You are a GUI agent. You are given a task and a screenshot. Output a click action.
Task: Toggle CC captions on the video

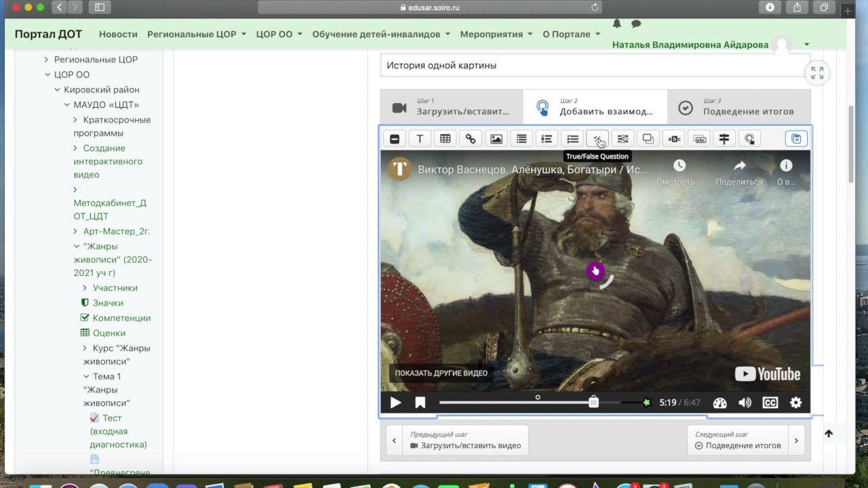[x=770, y=403]
